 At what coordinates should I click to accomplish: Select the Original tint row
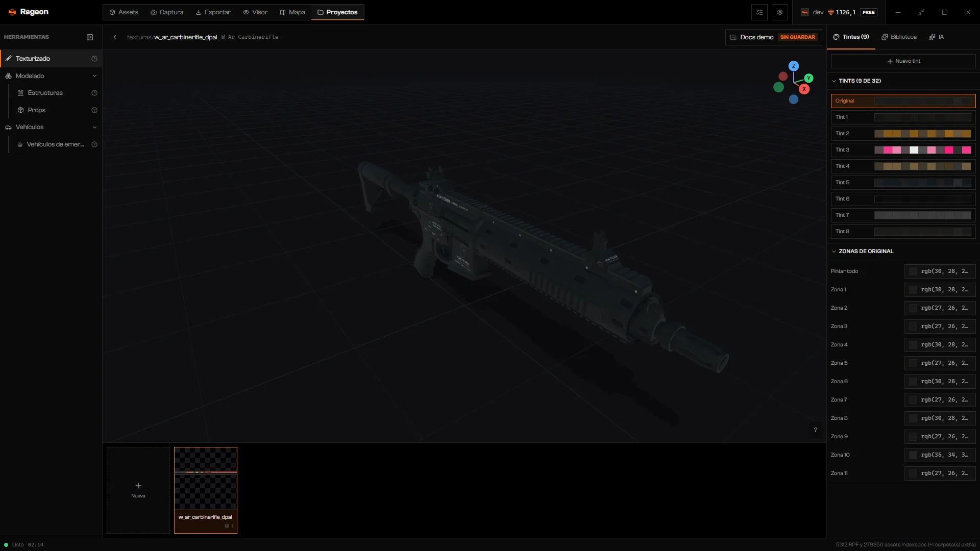[x=903, y=101]
